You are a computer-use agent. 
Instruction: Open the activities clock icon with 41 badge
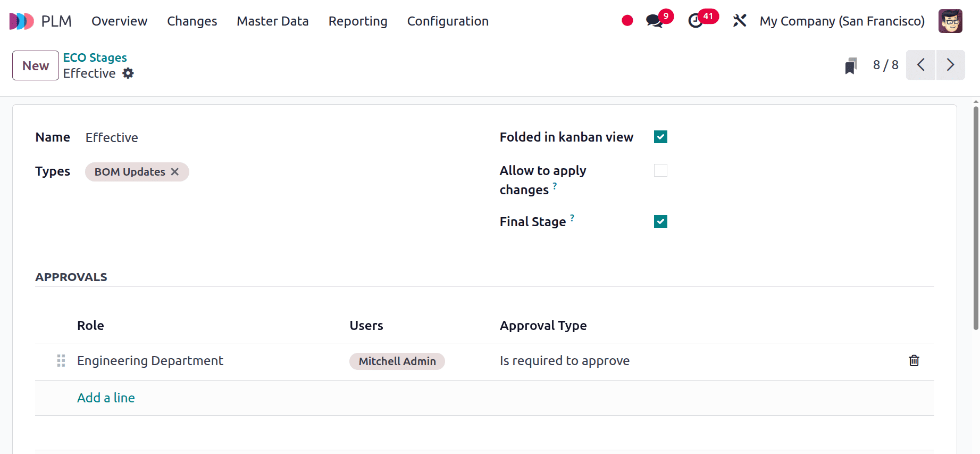point(696,21)
